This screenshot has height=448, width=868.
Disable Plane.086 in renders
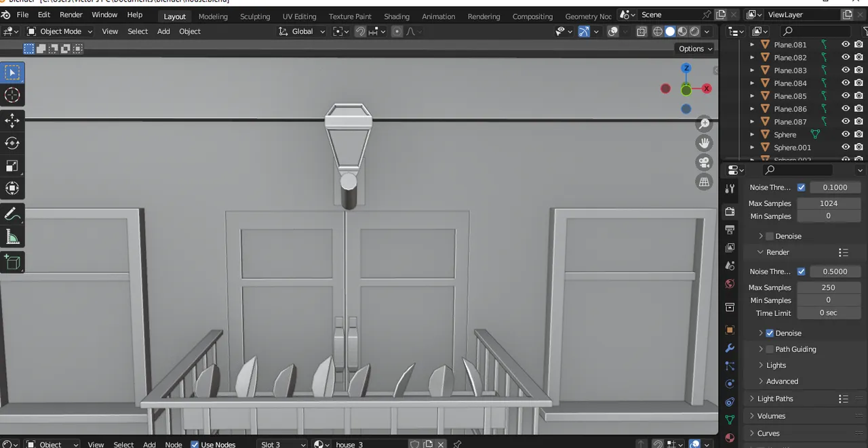coord(859,109)
